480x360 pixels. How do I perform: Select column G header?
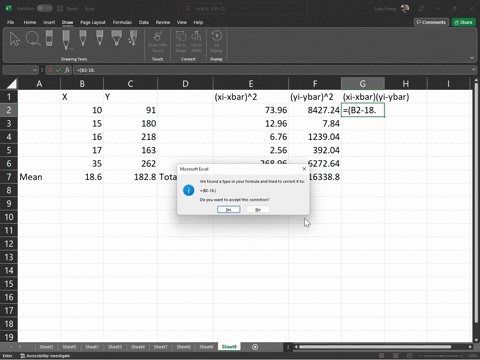(363, 83)
